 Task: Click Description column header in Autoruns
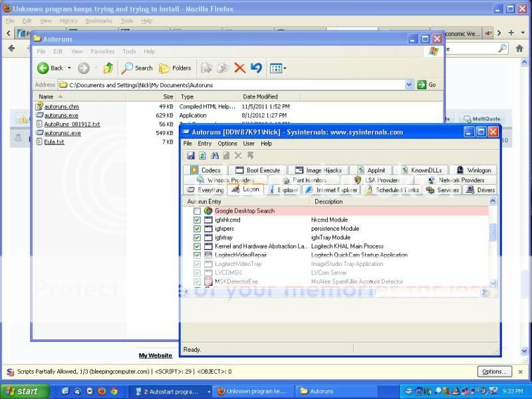point(400,201)
